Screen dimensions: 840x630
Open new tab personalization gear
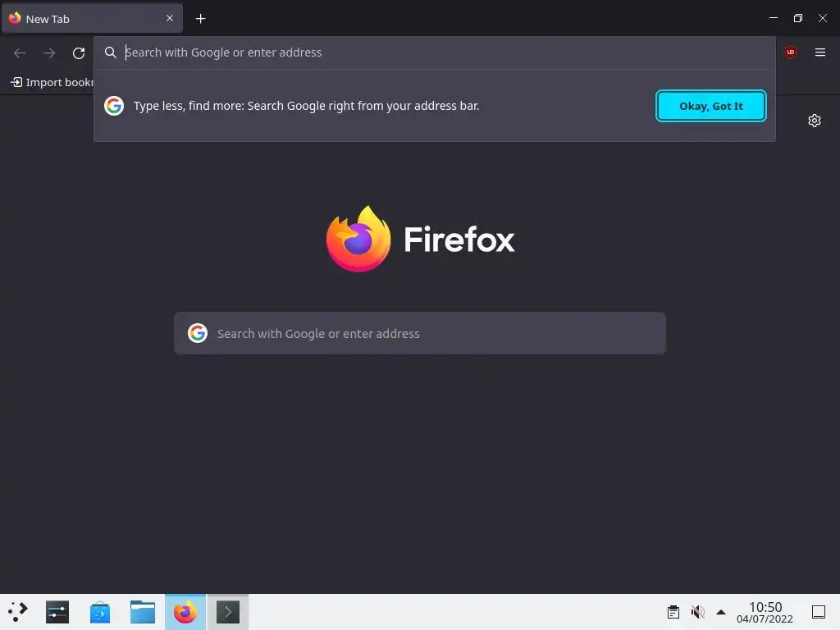[x=815, y=121]
